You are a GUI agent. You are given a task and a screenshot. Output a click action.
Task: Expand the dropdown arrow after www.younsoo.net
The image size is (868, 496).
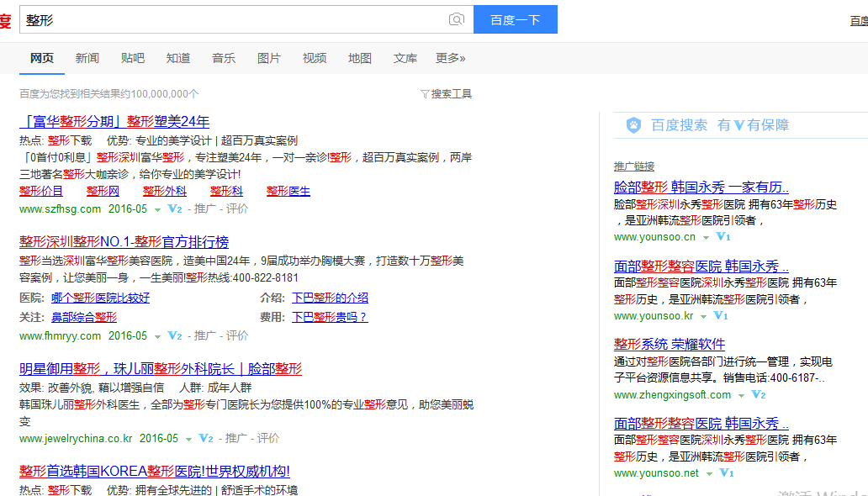[709, 474]
